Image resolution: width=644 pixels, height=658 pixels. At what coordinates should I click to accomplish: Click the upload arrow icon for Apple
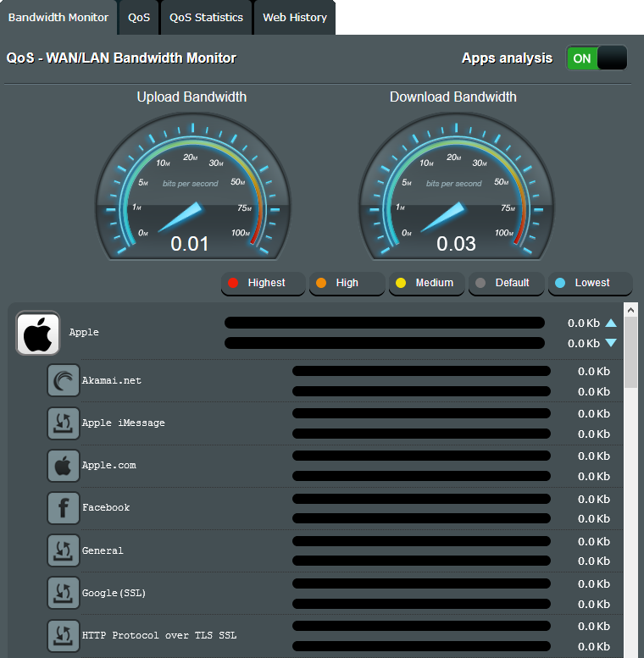(611, 323)
